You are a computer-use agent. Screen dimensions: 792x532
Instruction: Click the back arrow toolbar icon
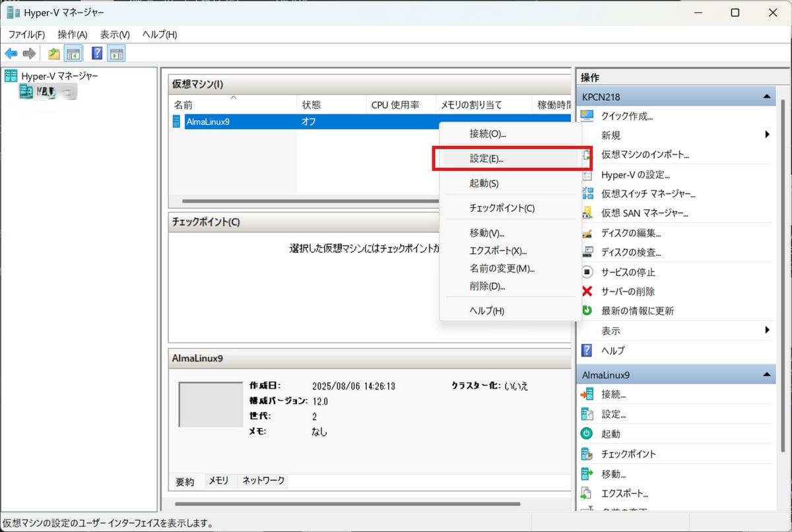[11, 53]
